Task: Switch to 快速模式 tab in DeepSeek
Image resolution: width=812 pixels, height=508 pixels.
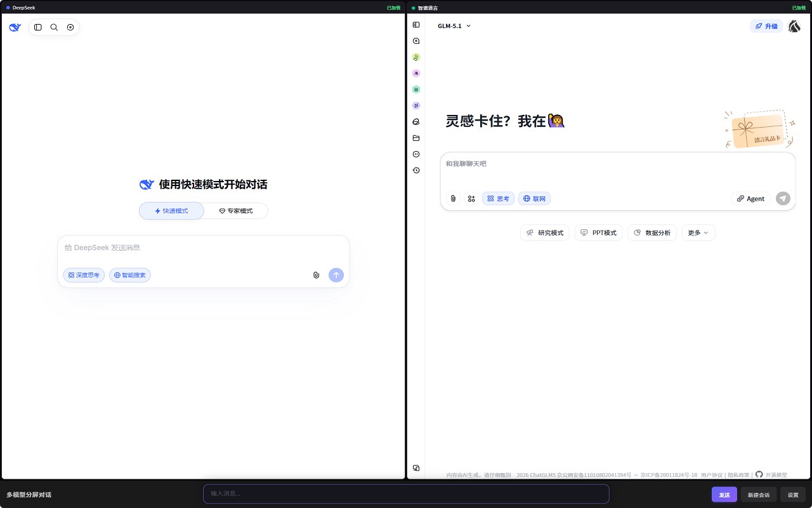Action: [171, 211]
